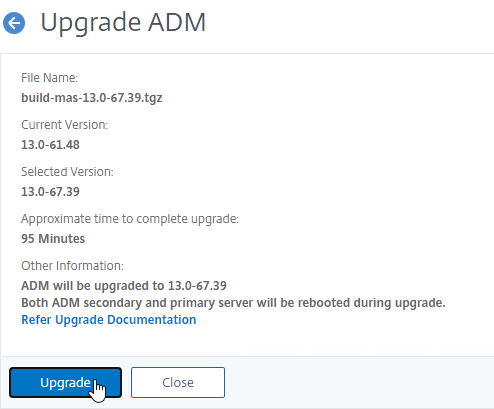Open the Refer Upgrade Documentation link
The image size is (494, 409).
click(x=109, y=320)
